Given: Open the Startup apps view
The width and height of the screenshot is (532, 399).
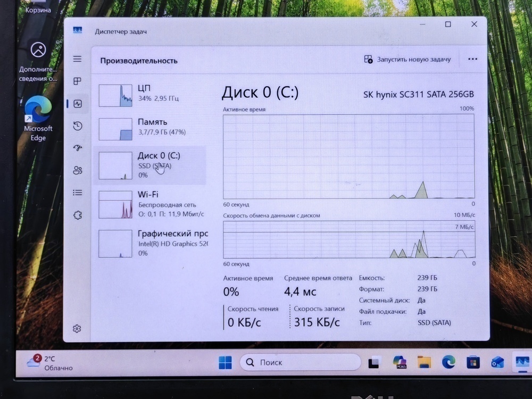Looking at the screenshot, I should (x=77, y=148).
